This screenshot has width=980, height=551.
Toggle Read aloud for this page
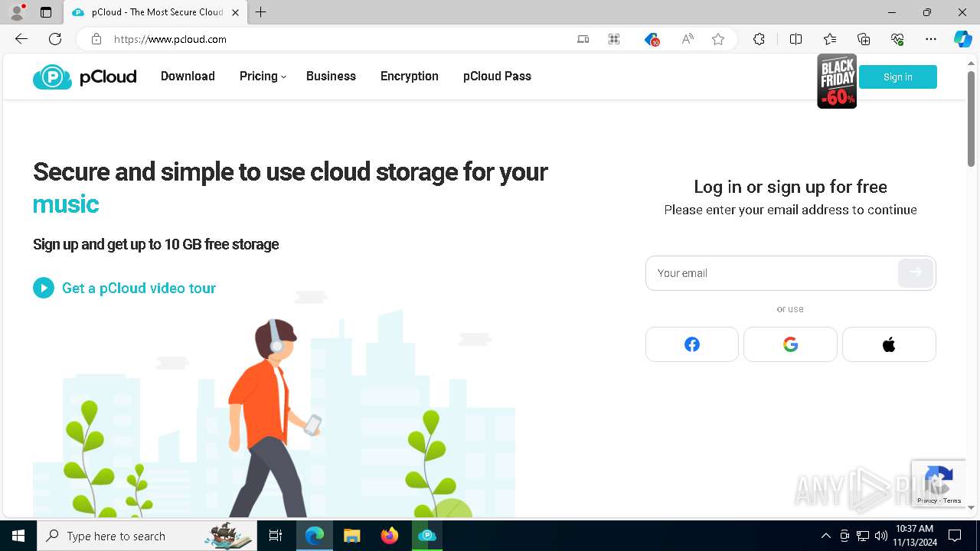[x=688, y=39]
